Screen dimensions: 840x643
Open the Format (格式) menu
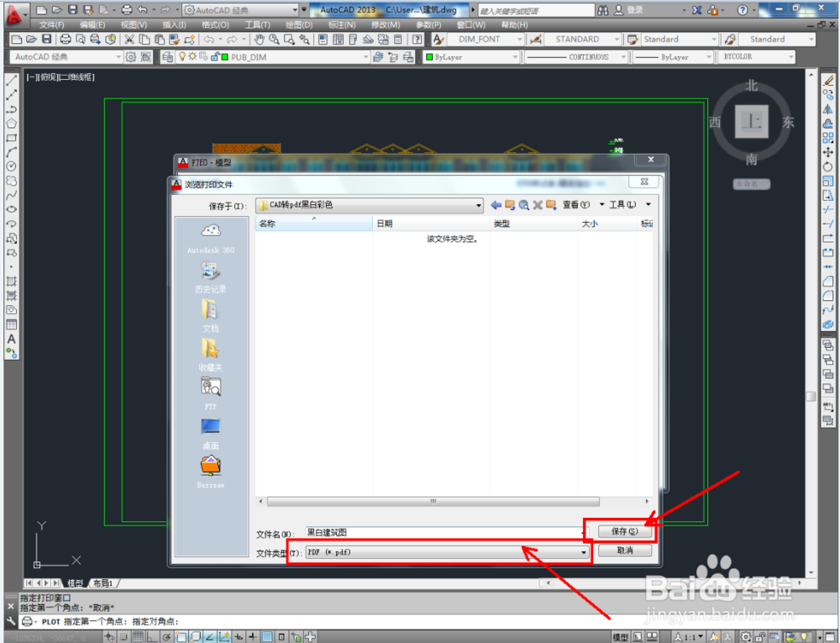pyautogui.click(x=215, y=24)
